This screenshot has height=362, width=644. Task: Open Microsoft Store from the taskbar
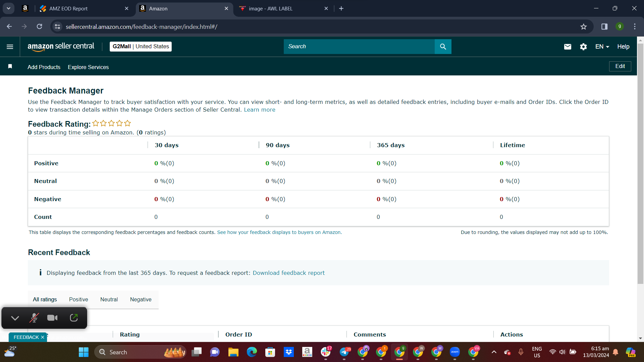pos(270,352)
